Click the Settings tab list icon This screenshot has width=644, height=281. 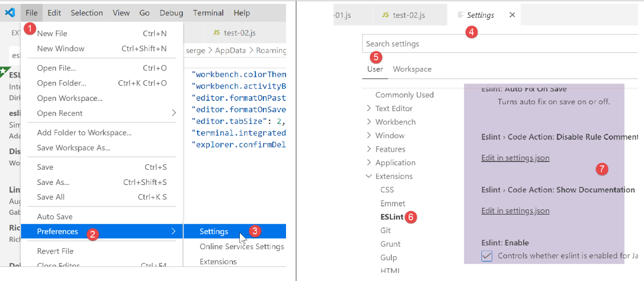tap(460, 15)
